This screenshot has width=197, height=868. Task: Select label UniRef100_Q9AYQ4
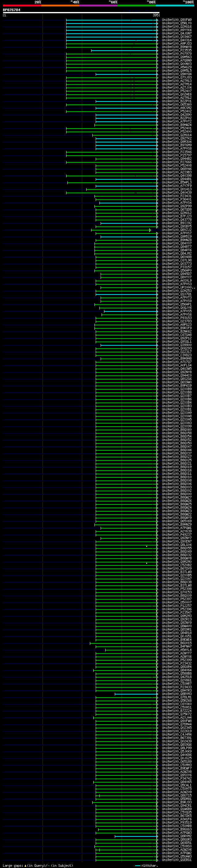click(x=176, y=74)
